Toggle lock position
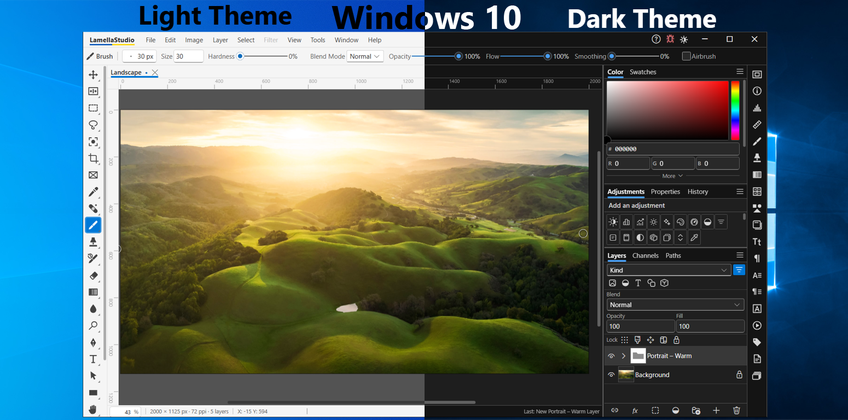848x420 pixels. pos(650,340)
